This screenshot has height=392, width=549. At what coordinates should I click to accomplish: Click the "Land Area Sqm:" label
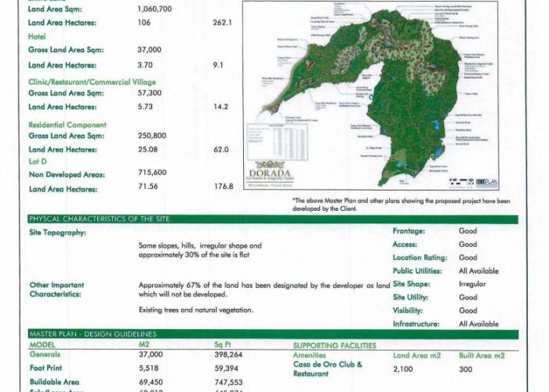tap(55, 9)
